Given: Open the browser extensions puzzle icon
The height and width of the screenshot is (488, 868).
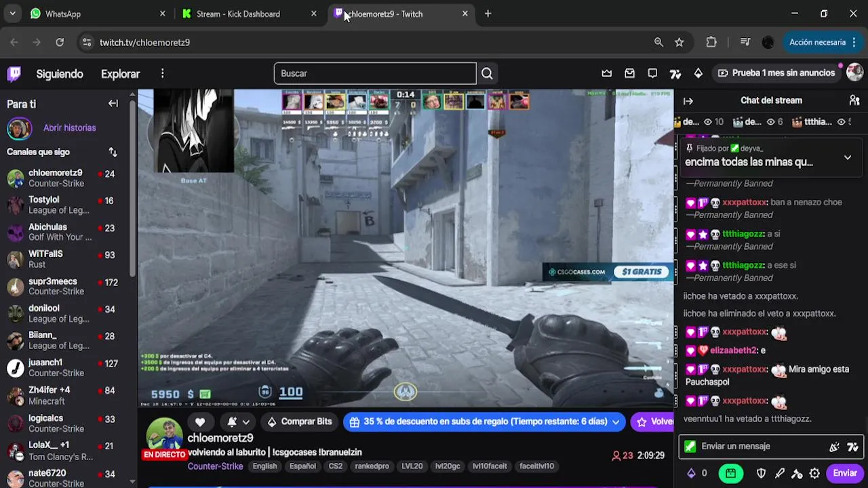Looking at the screenshot, I should tap(711, 42).
